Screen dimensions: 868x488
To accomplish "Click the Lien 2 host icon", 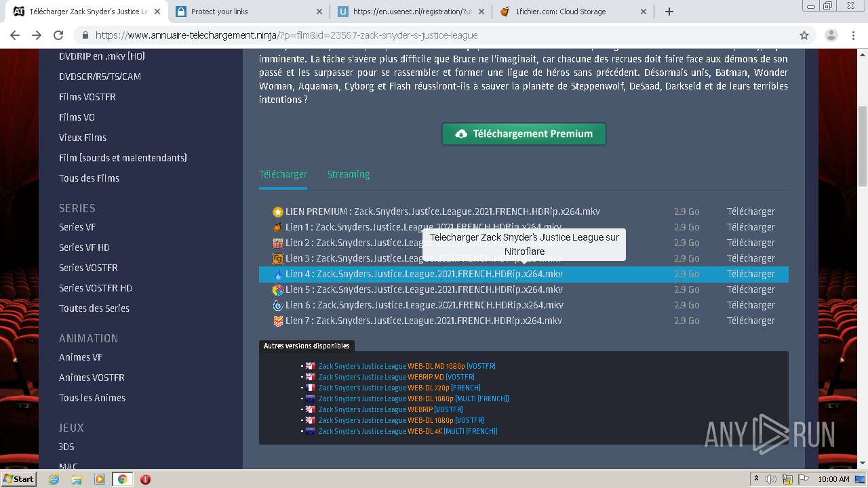I will (277, 243).
